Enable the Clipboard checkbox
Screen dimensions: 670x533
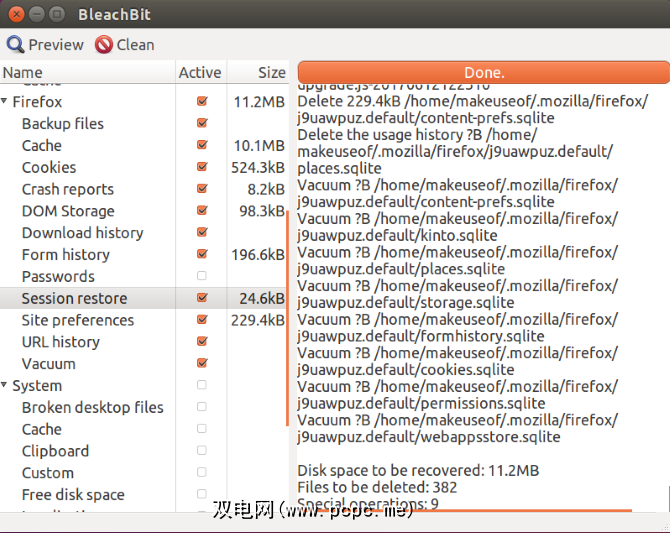click(202, 450)
